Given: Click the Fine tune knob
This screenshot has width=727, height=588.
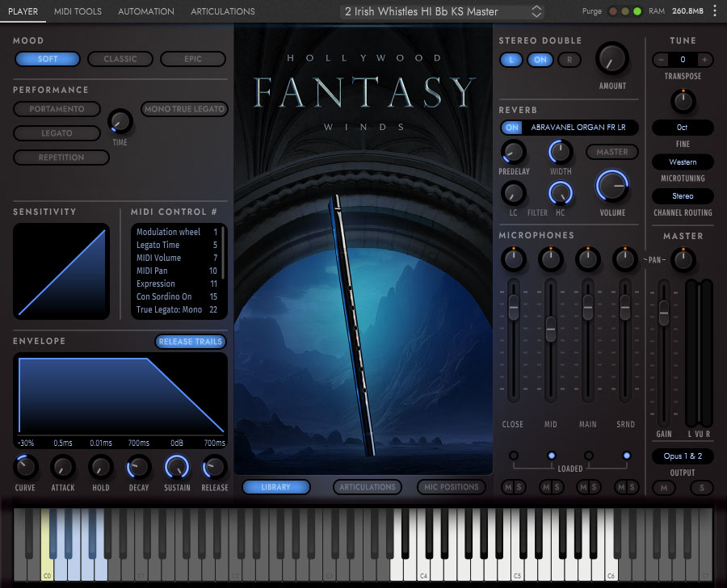Looking at the screenshot, I should coord(683,101).
